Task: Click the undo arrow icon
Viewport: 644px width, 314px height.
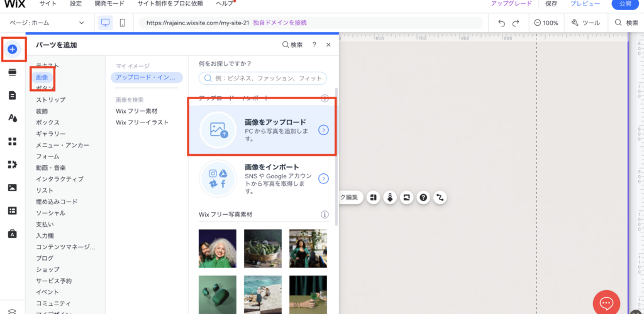Action: click(501, 23)
